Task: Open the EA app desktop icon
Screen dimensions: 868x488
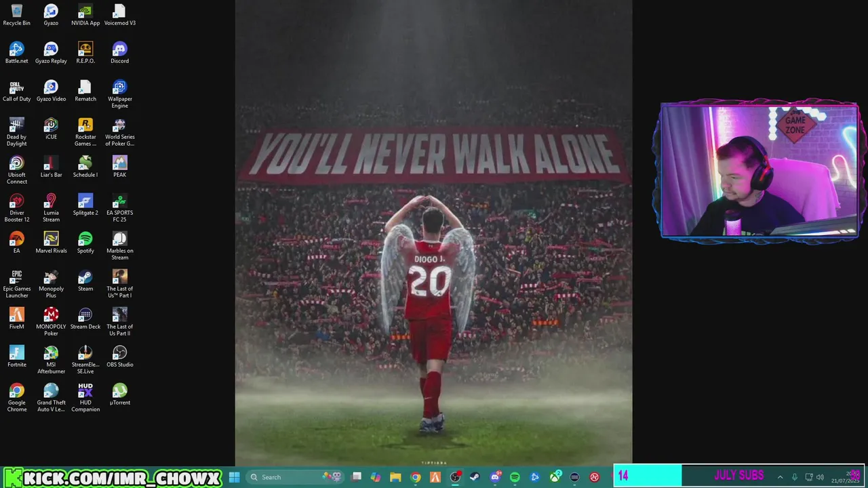Action: tap(17, 243)
